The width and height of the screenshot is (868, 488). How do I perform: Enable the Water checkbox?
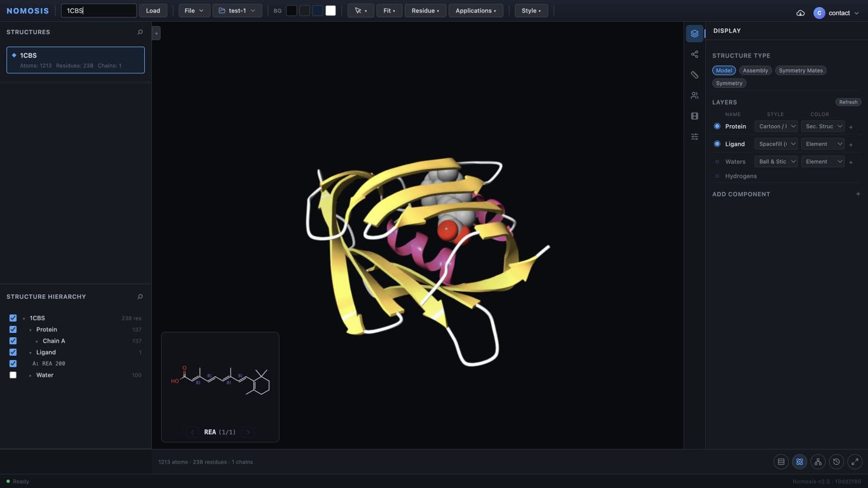tap(13, 375)
